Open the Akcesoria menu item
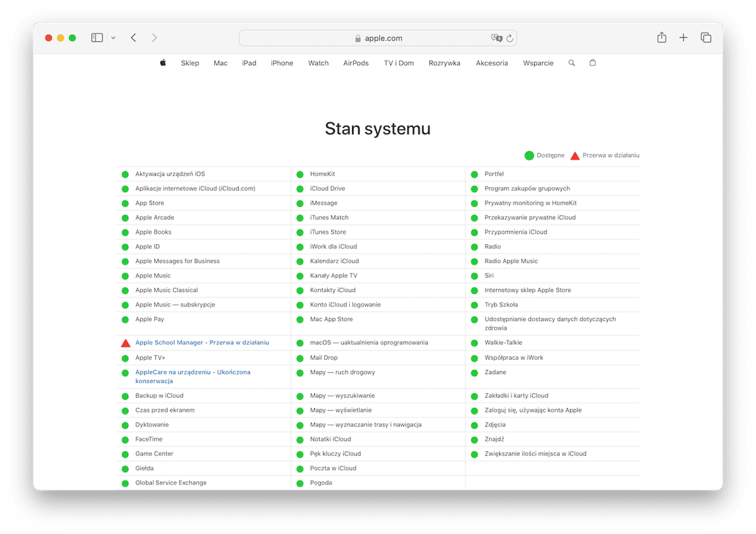 (x=492, y=63)
